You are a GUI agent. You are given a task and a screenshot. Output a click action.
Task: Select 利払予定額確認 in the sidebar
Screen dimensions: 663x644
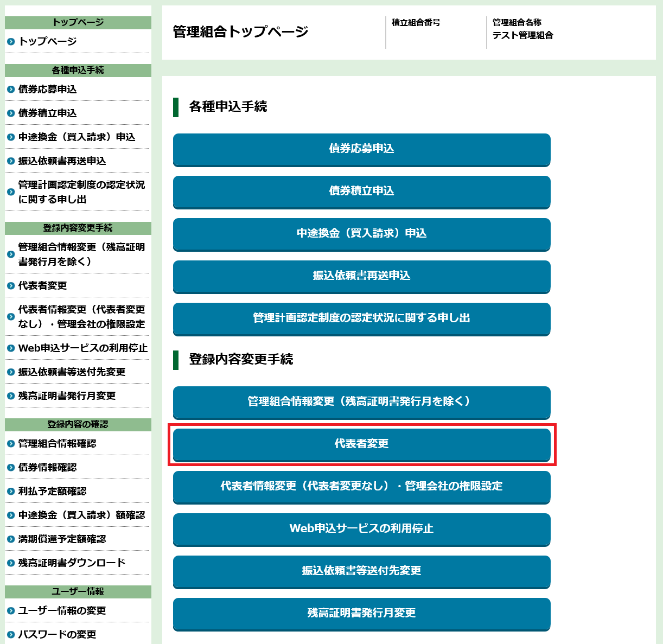tap(52, 491)
